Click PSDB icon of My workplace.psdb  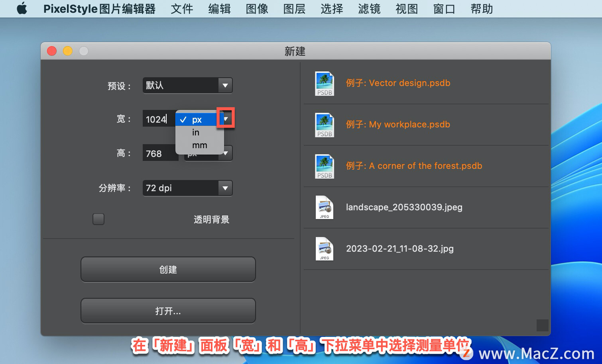(x=325, y=125)
